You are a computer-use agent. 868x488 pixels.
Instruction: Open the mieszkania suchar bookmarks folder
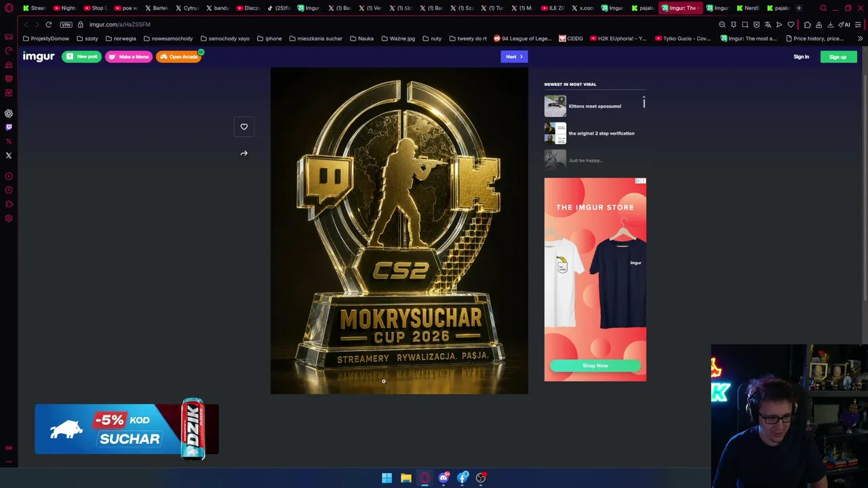click(315, 39)
